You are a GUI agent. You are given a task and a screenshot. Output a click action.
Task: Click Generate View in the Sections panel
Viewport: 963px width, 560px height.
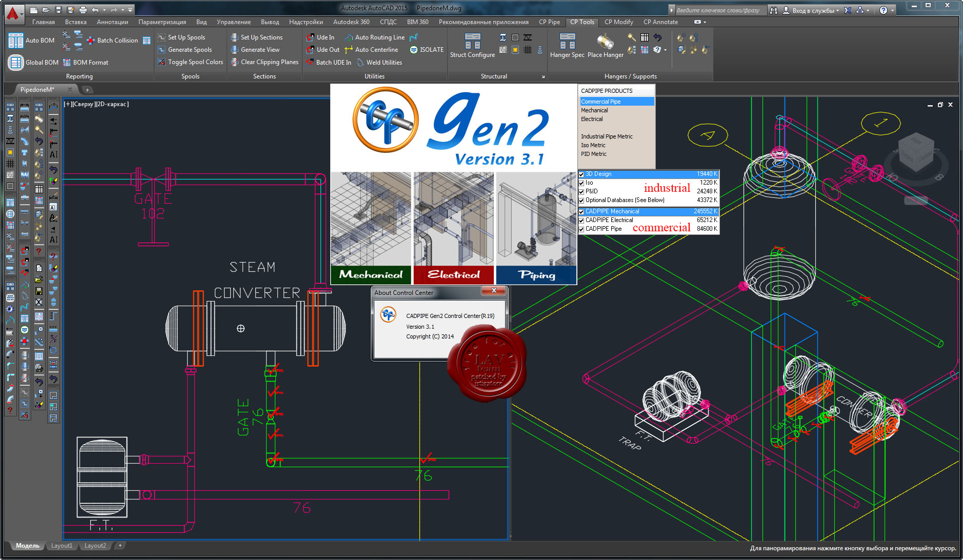[x=255, y=50]
